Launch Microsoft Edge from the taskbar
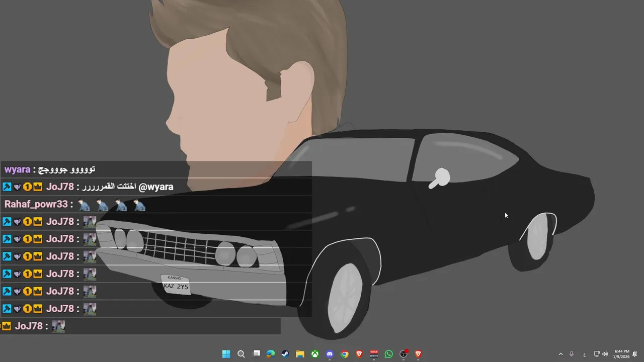The image size is (644, 362). point(271,354)
